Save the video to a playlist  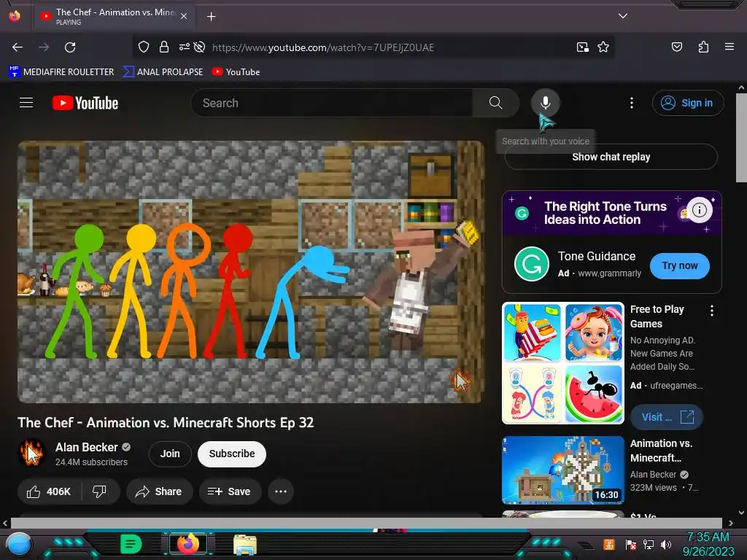point(230,491)
